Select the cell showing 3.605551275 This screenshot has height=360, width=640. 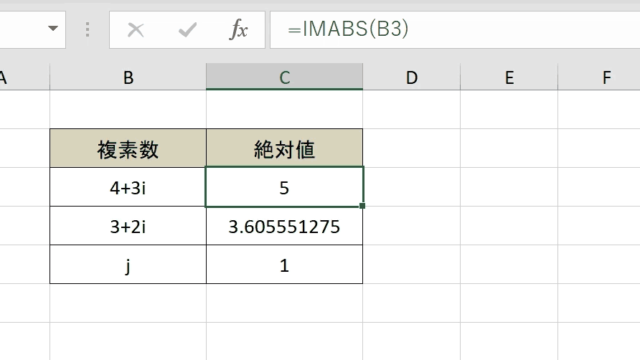pos(284,226)
